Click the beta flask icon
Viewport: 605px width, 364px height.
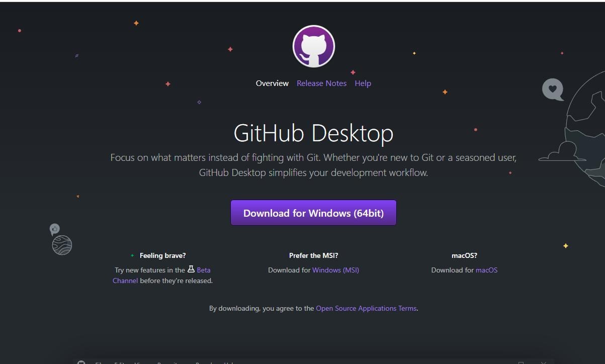pyautogui.click(x=191, y=269)
